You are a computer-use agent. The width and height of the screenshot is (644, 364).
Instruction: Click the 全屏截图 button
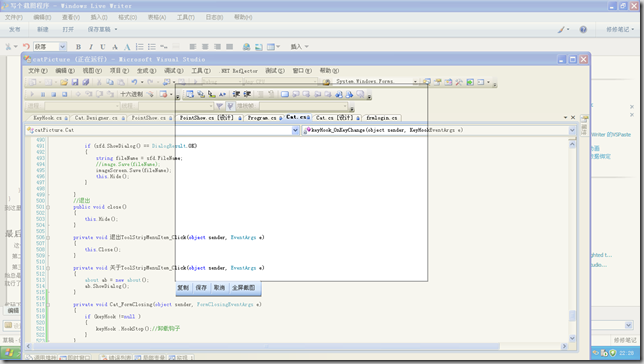pos(244,288)
